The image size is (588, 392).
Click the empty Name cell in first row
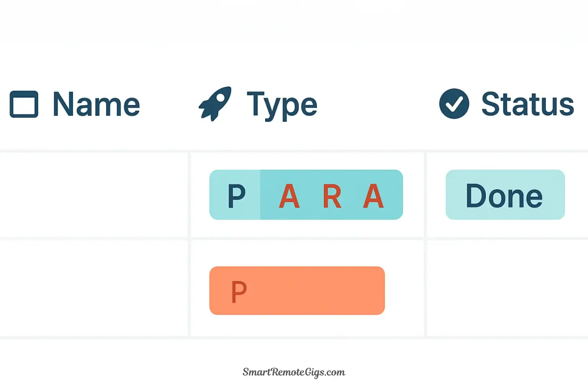pyautogui.click(x=94, y=195)
